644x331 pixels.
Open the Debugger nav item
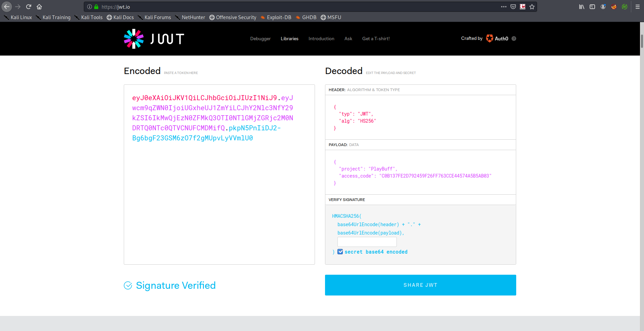click(260, 39)
